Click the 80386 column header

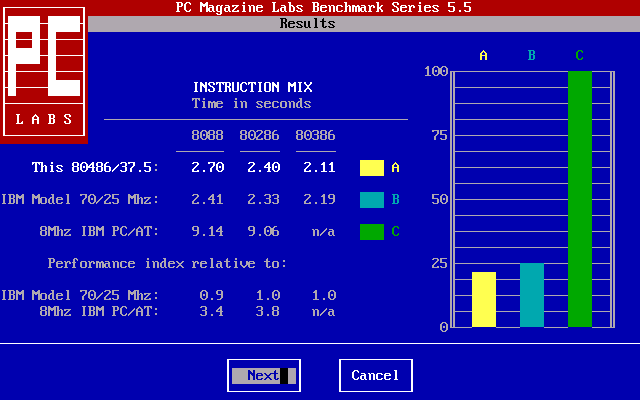315,135
